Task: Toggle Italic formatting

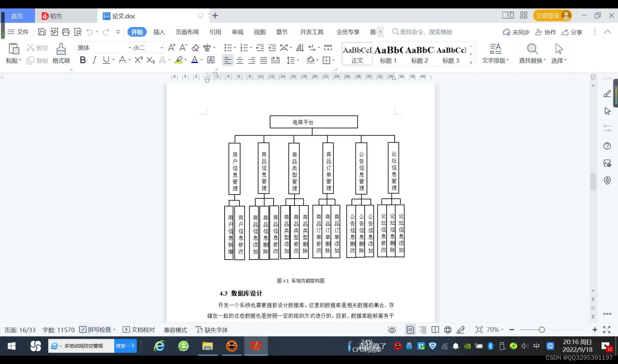Action: click(x=94, y=60)
